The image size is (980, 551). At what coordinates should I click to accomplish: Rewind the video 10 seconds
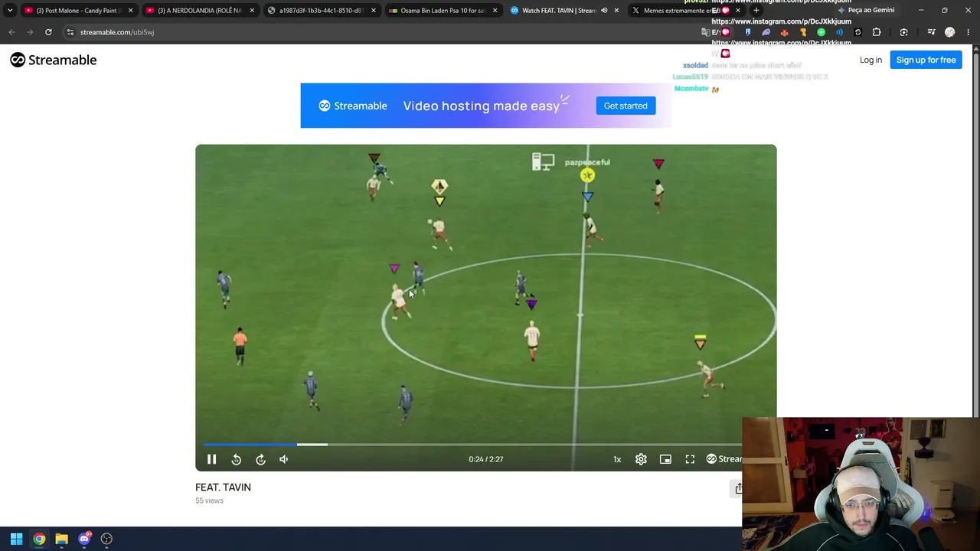[237, 459]
